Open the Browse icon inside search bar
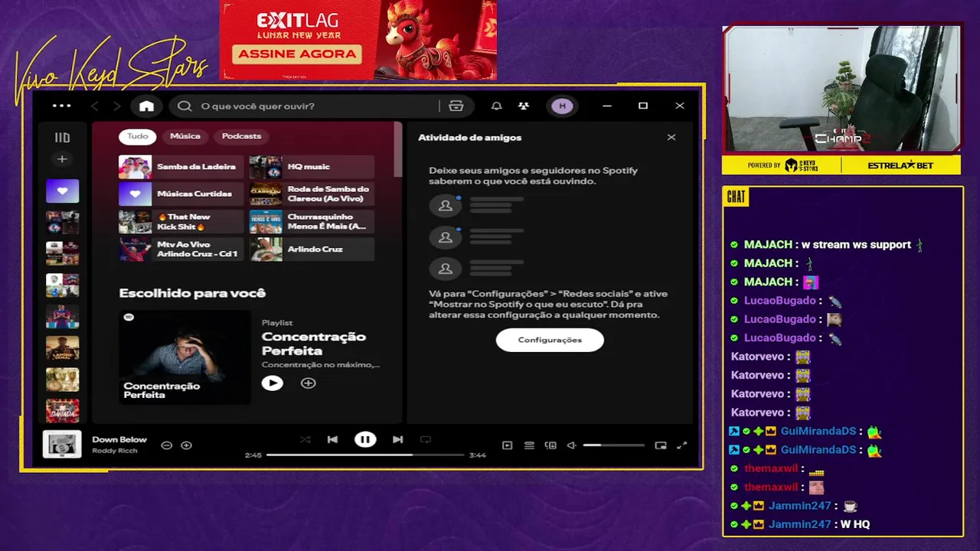Image resolution: width=980 pixels, height=551 pixels. [x=456, y=106]
